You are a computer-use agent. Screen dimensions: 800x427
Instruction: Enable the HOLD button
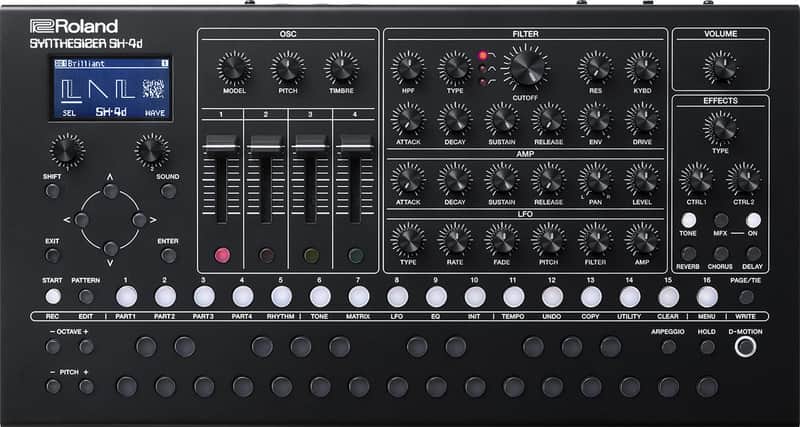(x=707, y=347)
